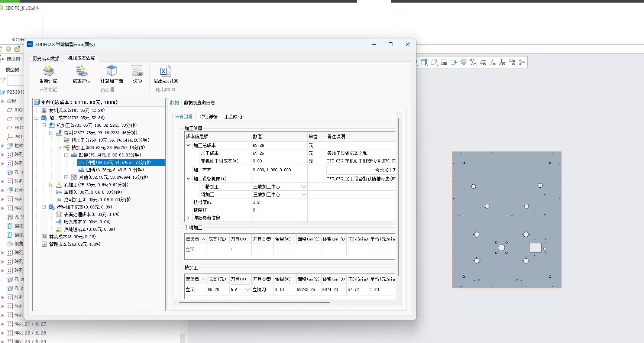
Task: Click the horizontal scrollbar under 精加工 table
Action: point(254,302)
